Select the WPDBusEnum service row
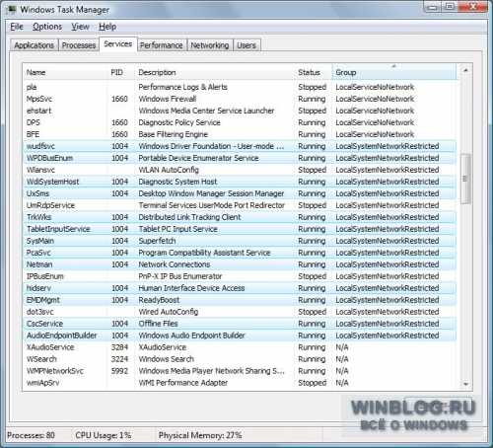The image size is (493, 448). [240, 158]
